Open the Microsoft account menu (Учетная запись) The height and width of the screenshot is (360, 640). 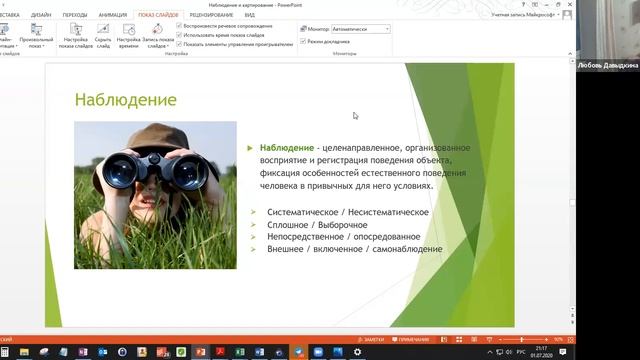(525, 15)
